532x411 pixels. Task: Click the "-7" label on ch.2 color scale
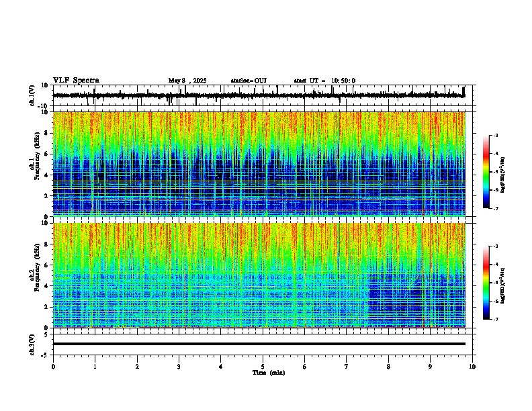[495, 319]
